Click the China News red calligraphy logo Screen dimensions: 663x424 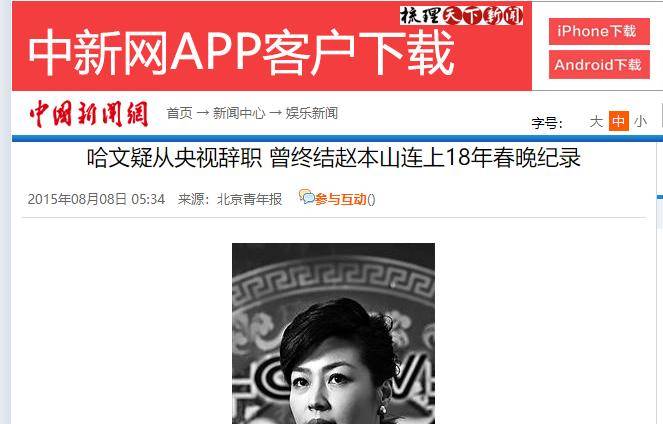pyautogui.click(x=89, y=114)
